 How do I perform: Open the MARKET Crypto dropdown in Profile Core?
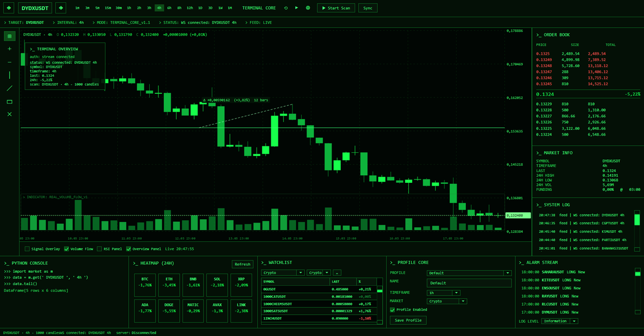447,301
